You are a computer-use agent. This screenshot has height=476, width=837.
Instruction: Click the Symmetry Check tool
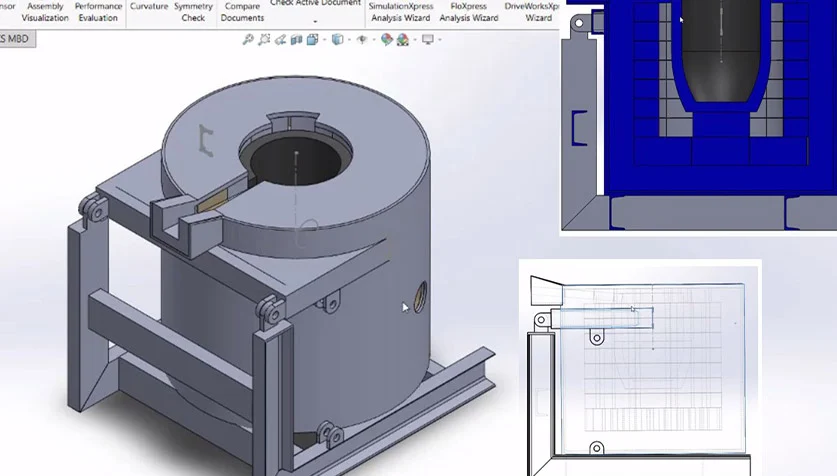pos(193,12)
